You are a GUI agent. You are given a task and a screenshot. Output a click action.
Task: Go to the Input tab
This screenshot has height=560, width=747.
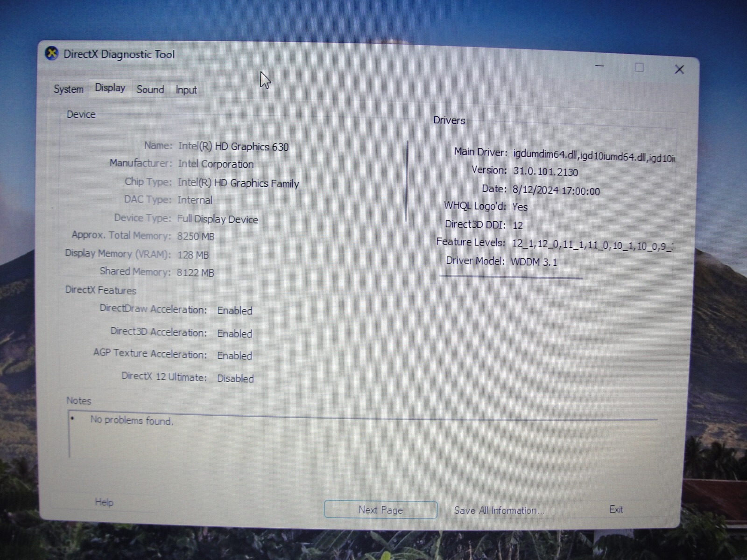coord(186,90)
